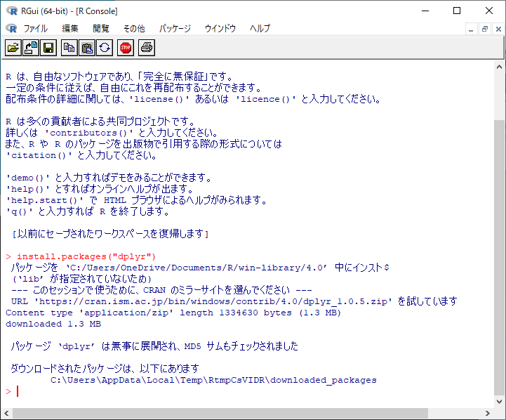Screen dimensions: 506x420
Task: Click the RGui title bar R icon
Action: (12, 11)
